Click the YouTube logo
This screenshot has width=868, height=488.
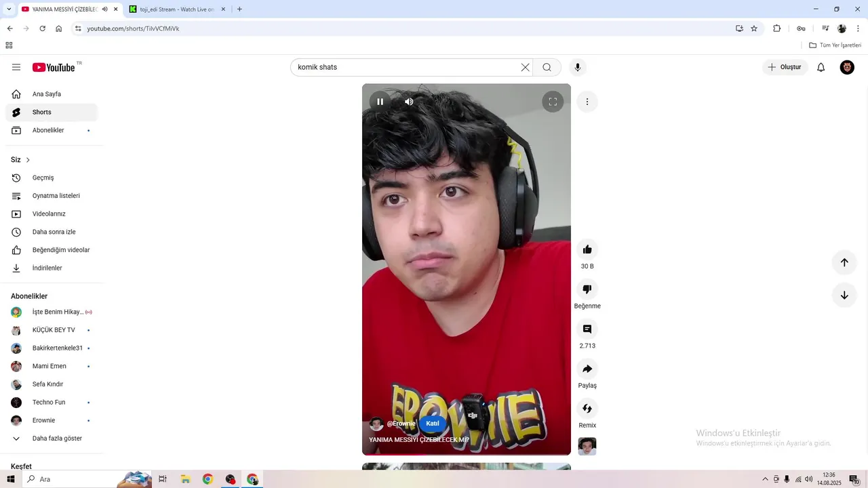point(54,67)
